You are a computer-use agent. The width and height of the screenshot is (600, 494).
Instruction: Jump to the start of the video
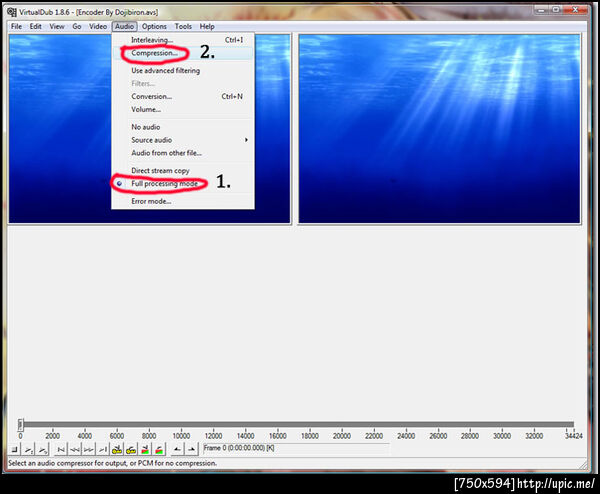[61, 449]
